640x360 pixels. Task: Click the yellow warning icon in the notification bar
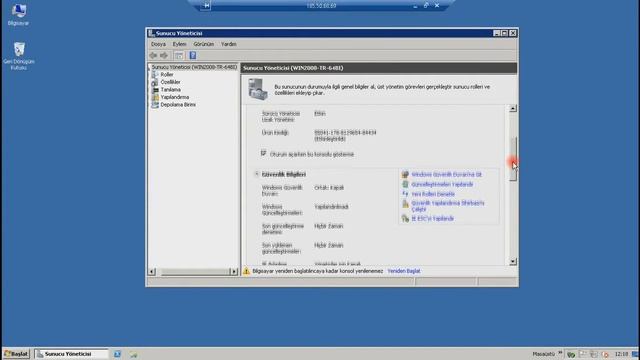(246, 271)
